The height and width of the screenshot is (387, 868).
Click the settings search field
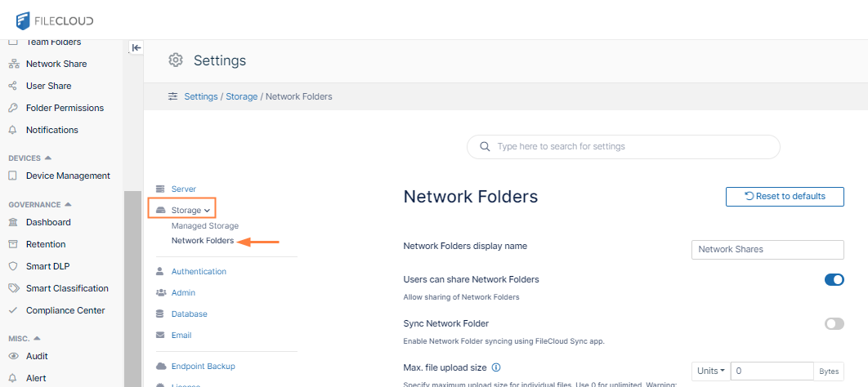(623, 147)
